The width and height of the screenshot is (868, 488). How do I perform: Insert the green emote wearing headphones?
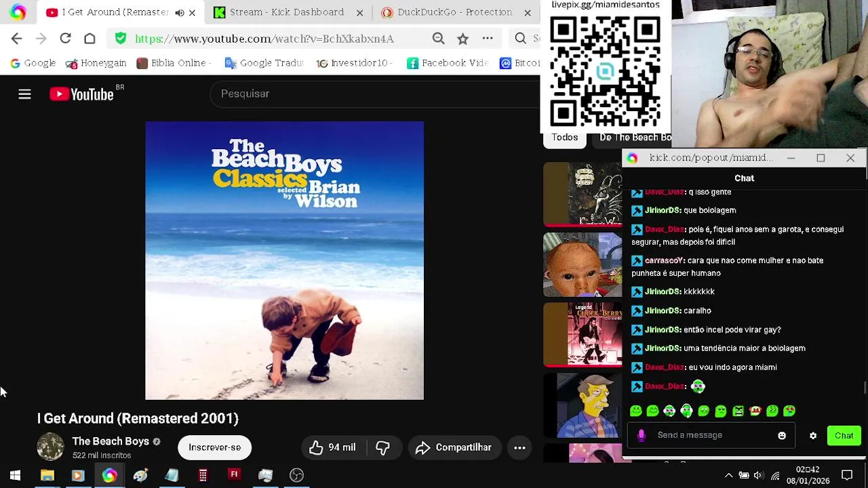[x=686, y=411]
